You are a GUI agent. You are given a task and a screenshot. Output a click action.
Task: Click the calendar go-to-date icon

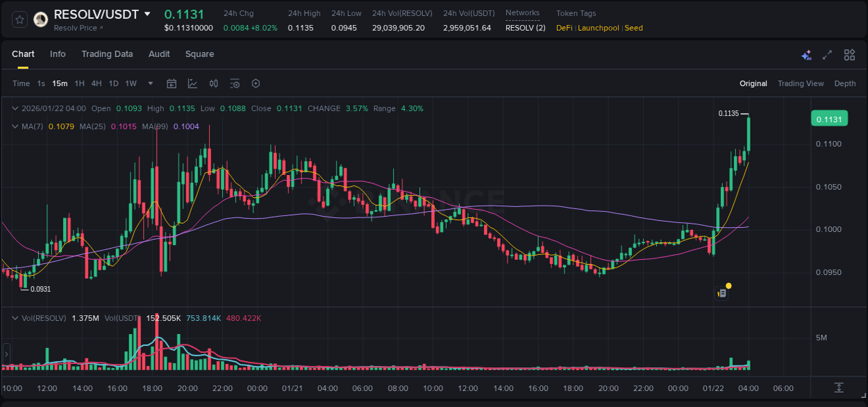[172, 83]
